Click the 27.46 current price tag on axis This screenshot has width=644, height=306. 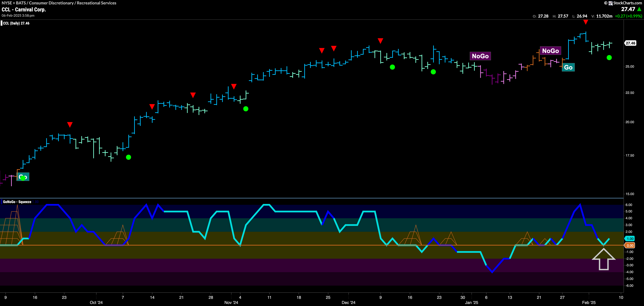point(631,43)
